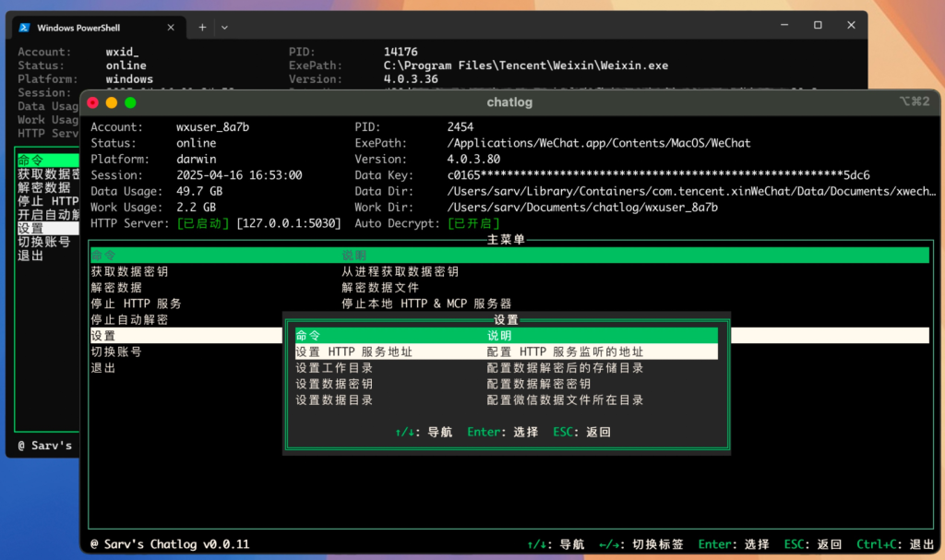Select the Windows PowerShell tab title

pyautogui.click(x=78, y=28)
